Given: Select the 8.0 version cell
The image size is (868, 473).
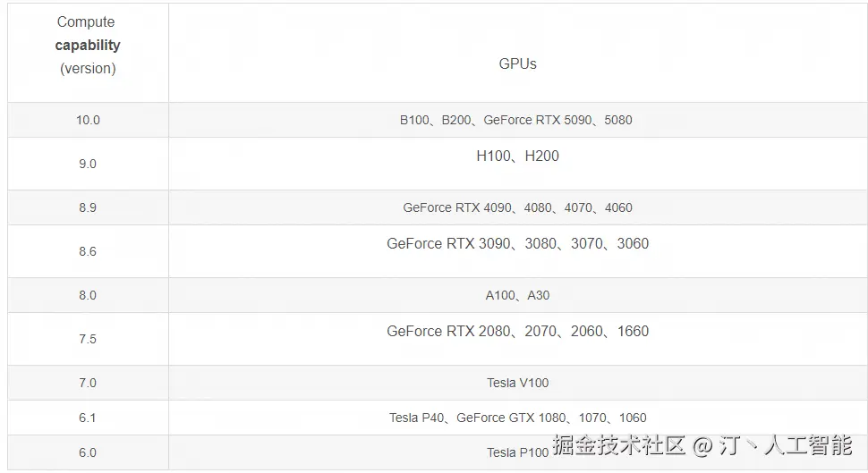Looking at the screenshot, I should pos(88,295).
